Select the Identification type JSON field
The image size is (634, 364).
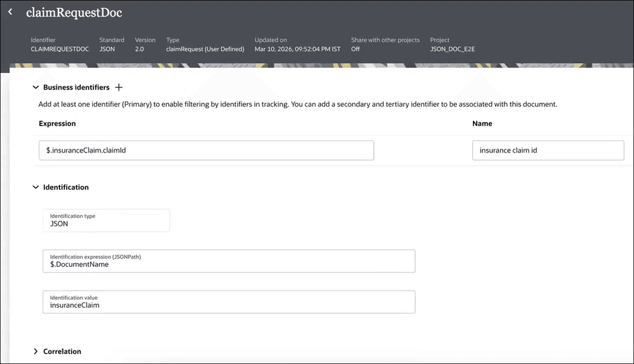pos(106,220)
